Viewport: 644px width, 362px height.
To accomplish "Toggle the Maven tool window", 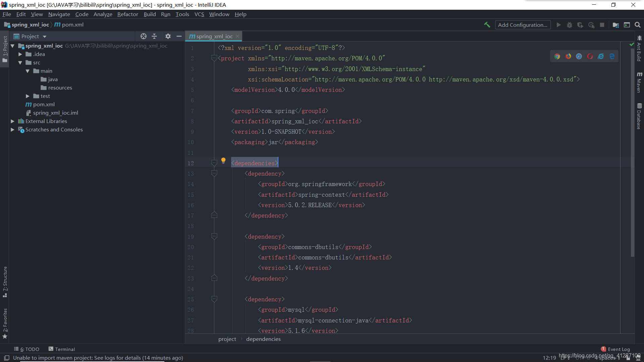I will (x=639, y=82).
